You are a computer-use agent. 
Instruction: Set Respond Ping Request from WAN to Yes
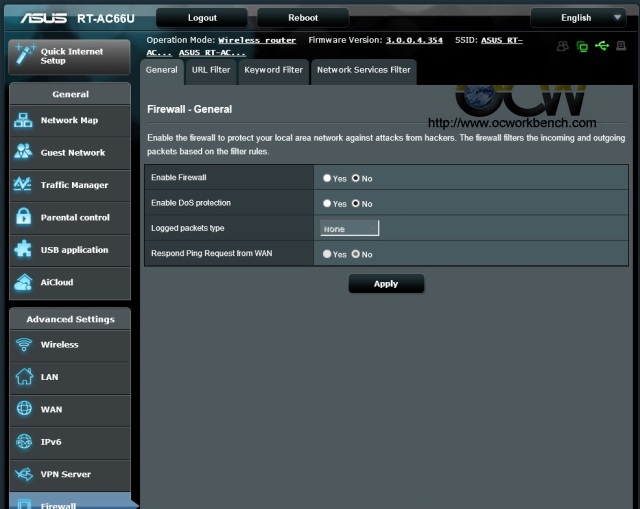[x=327, y=254]
